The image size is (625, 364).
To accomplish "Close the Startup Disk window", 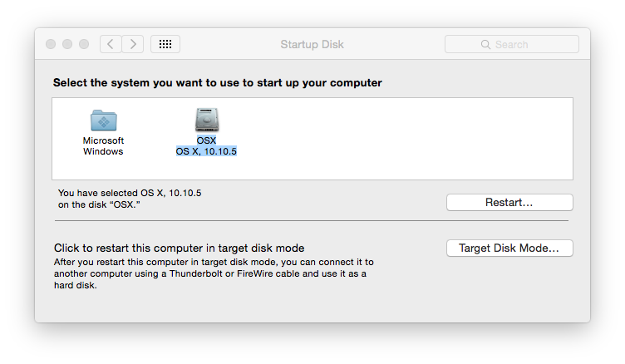I will coord(51,44).
